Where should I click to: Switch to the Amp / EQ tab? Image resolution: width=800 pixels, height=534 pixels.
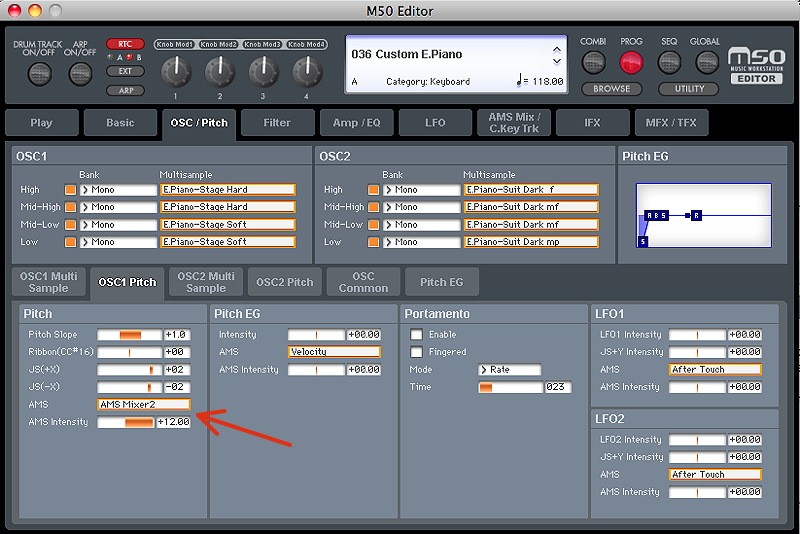coord(356,122)
